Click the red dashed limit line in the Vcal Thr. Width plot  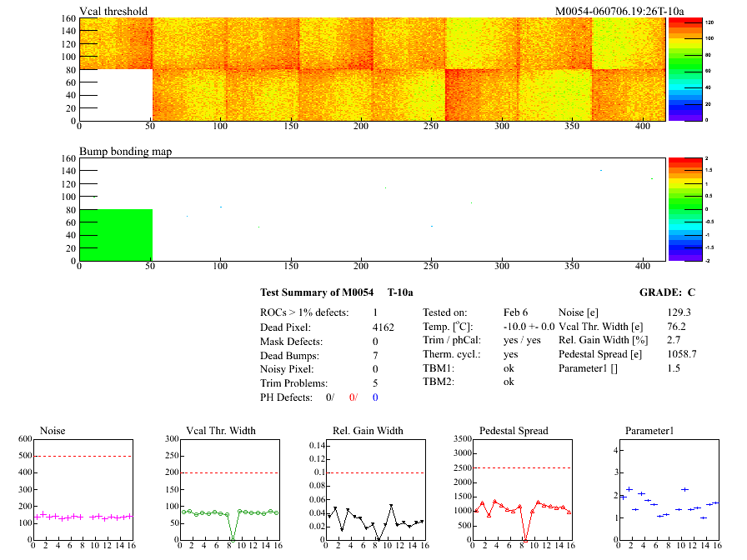tap(229, 472)
